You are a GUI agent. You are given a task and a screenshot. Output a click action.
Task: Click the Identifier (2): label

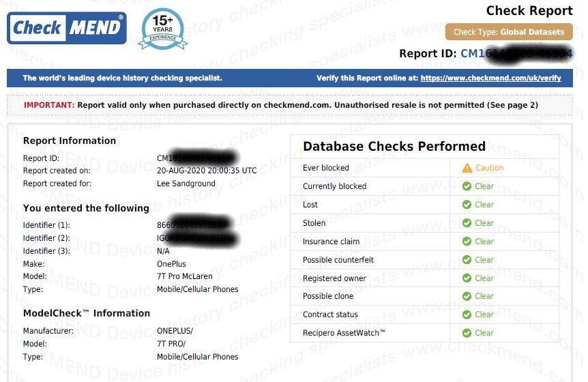pyautogui.click(x=46, y=238)
